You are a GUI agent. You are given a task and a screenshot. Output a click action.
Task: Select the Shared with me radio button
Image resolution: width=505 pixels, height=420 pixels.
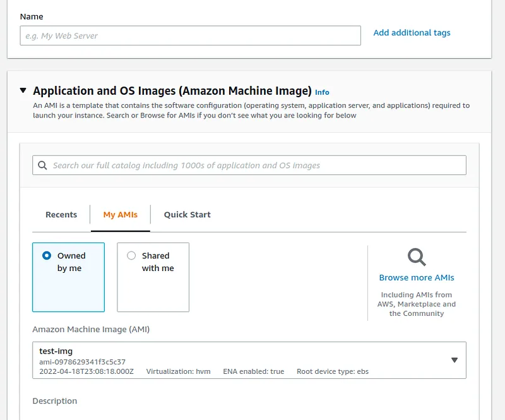(131, 256)
